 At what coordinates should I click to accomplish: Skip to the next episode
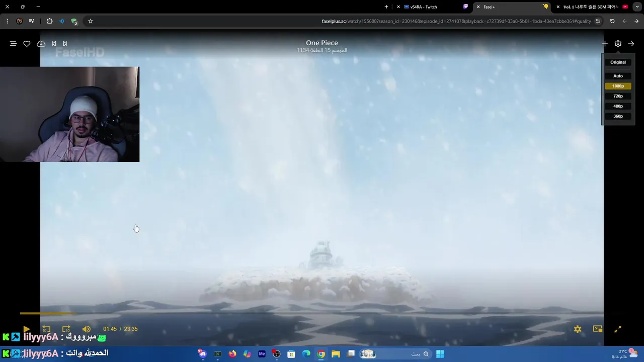tap(64, 44)
